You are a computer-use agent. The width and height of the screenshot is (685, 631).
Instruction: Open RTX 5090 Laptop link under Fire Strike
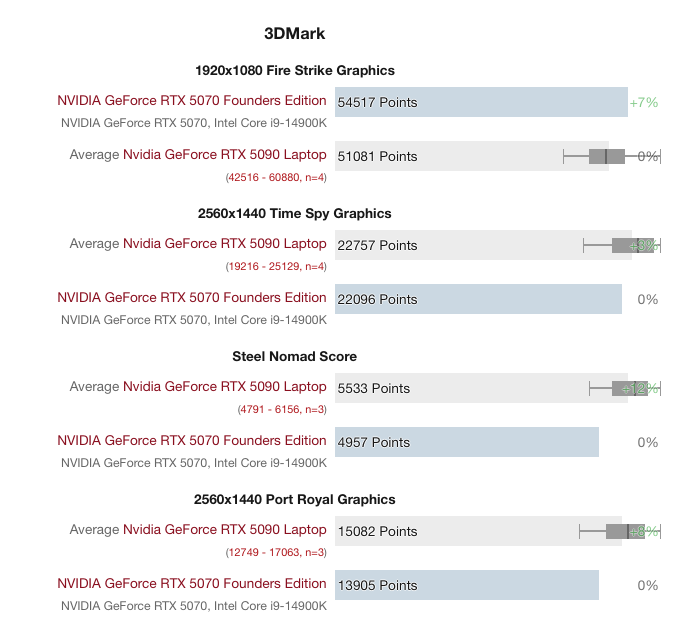(x=224, y=155)
